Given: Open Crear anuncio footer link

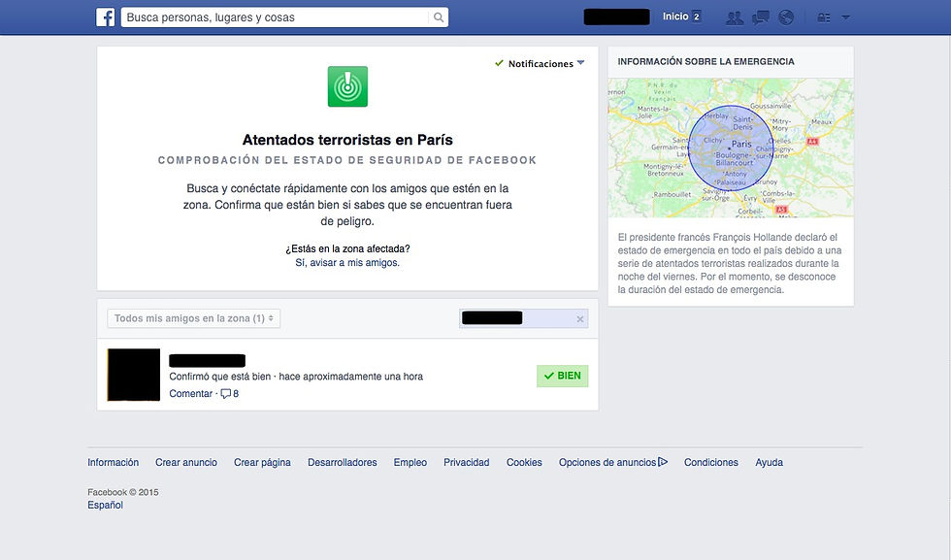Looking at the screenshot, I should pyautogui.click(x=186, y=462).
